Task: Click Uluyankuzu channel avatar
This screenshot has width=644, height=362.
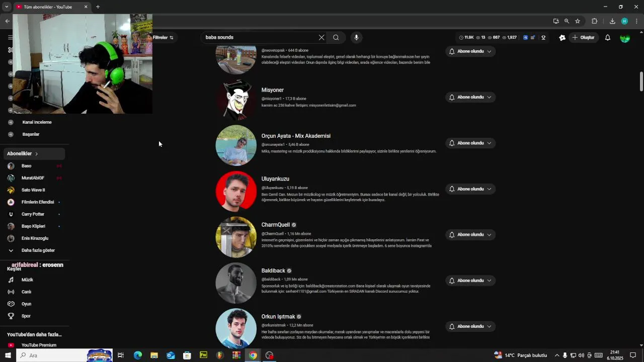Action: pyautogui.click(x=236, y=191)
